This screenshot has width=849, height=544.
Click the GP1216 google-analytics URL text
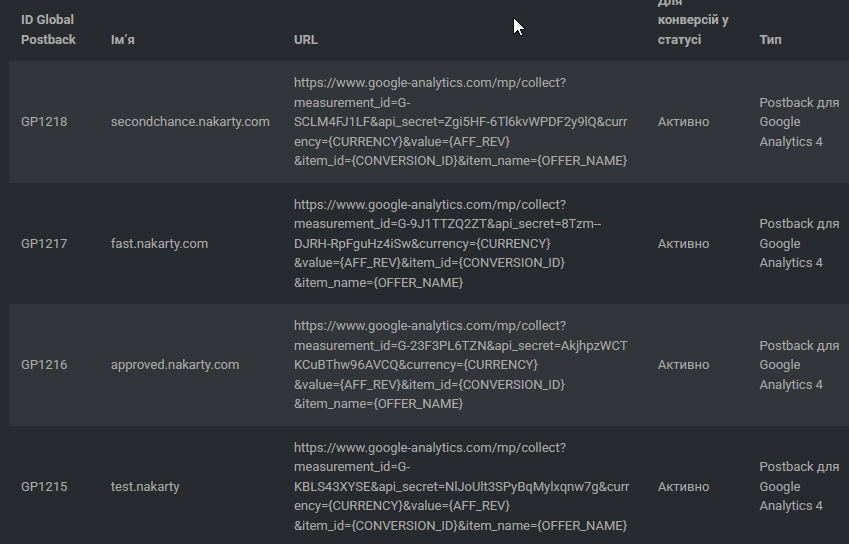[x=461, y=365]
